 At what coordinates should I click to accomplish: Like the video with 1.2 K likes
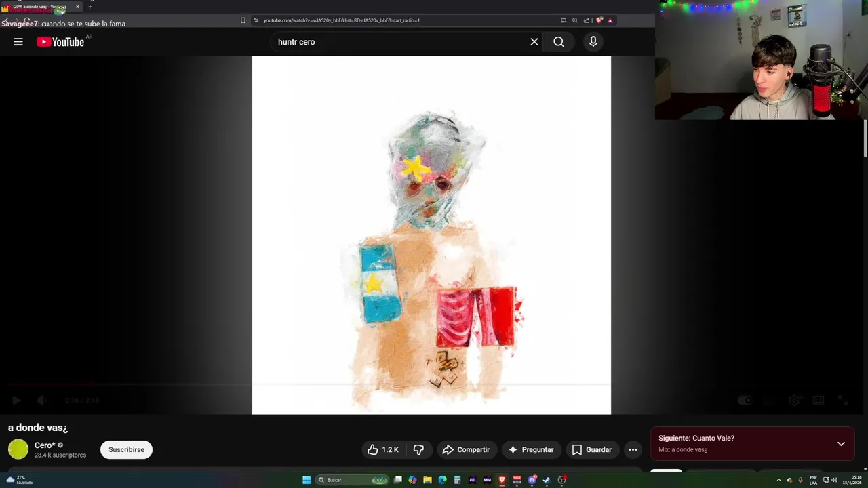[383, 449]
